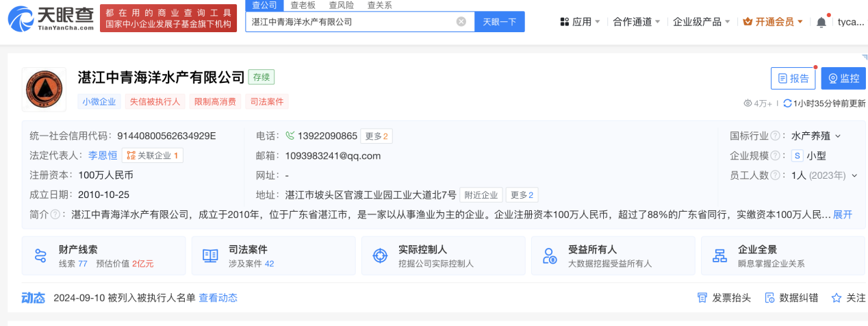
Task: Click 线索 77 count
Action: tap(73, 263)
